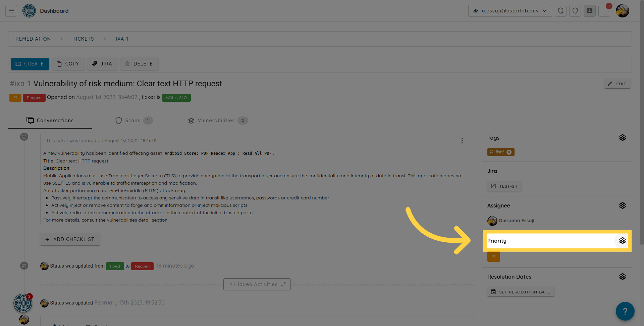
Task: Click the Add Checklist button
Action: click(x=70, y=239)
